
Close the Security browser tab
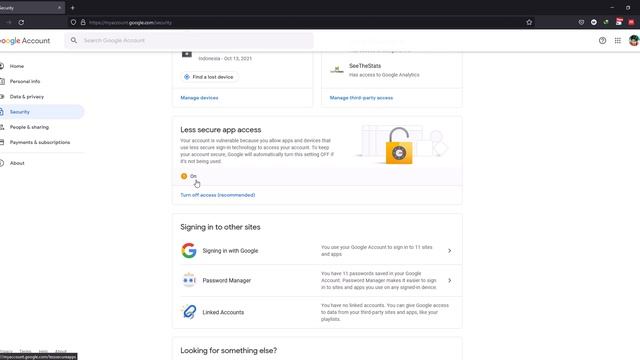tap(59, 8)
